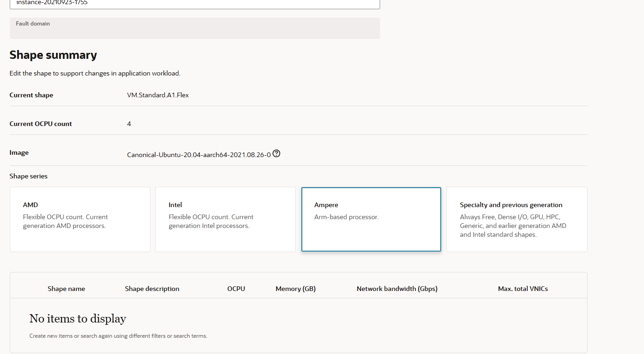Click the No items to display message
This screenshot has width=644, height=354.
point(78,319)
